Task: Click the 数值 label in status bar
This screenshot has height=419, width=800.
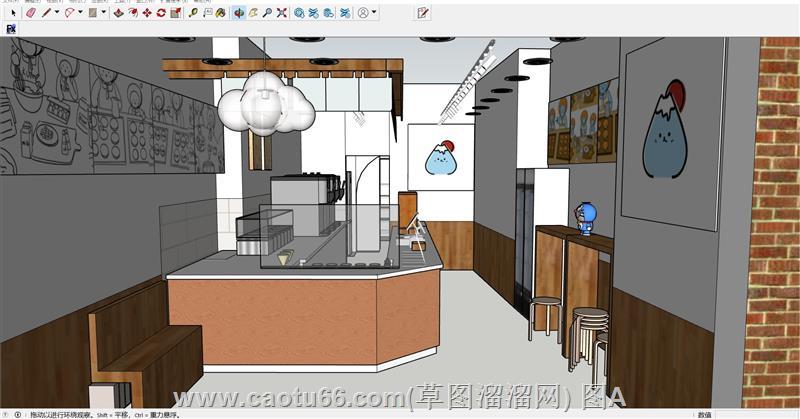Action: pos(705,415)
